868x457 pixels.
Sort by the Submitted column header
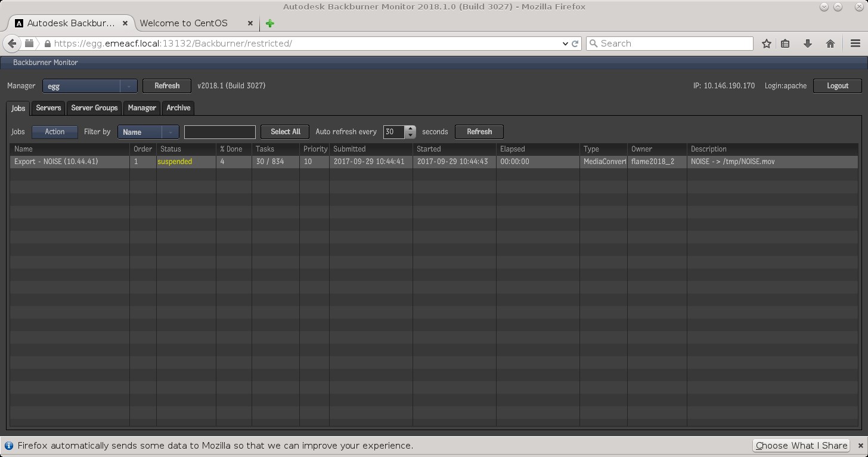371,149
